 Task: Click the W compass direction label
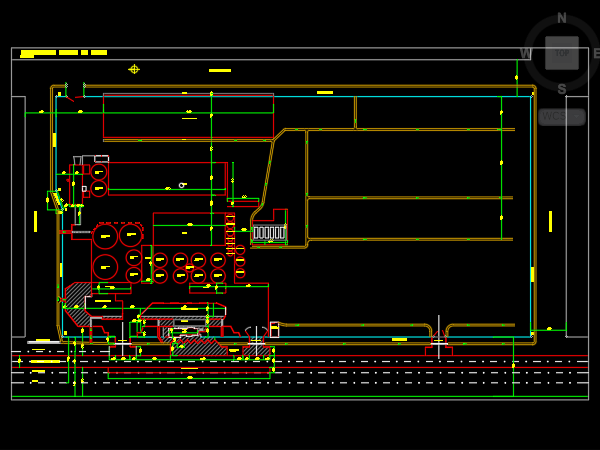[525, 53]
